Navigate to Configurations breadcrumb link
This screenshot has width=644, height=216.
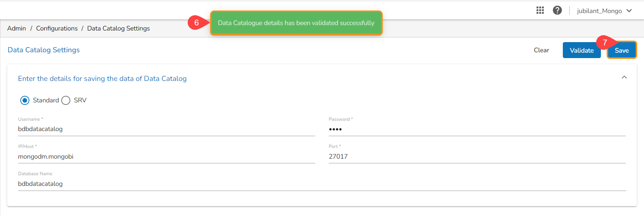point(57,28)
